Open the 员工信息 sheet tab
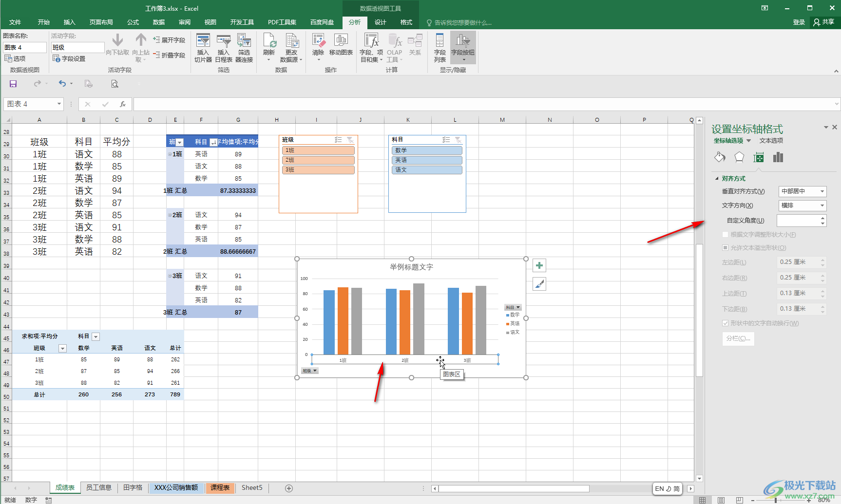 [99, 487]
